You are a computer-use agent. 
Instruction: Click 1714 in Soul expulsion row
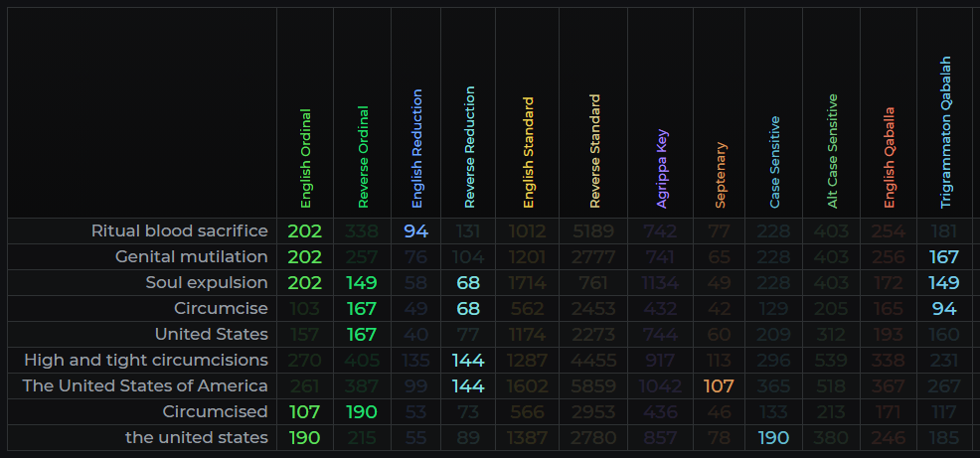coord(528,283)
